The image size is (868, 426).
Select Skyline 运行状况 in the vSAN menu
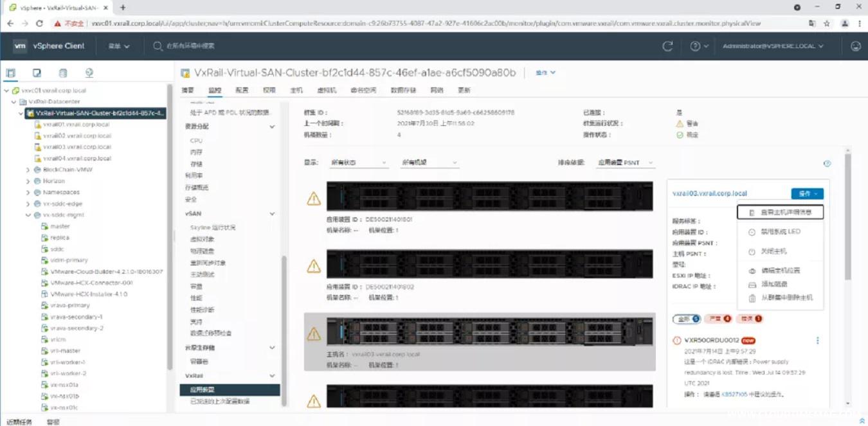tap(213, 227)
